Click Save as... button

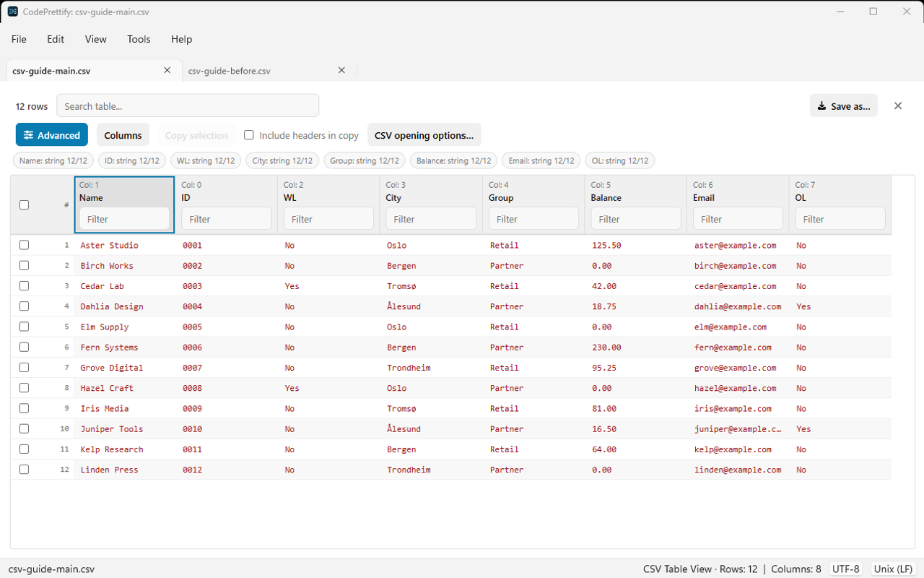coord(844,105)
